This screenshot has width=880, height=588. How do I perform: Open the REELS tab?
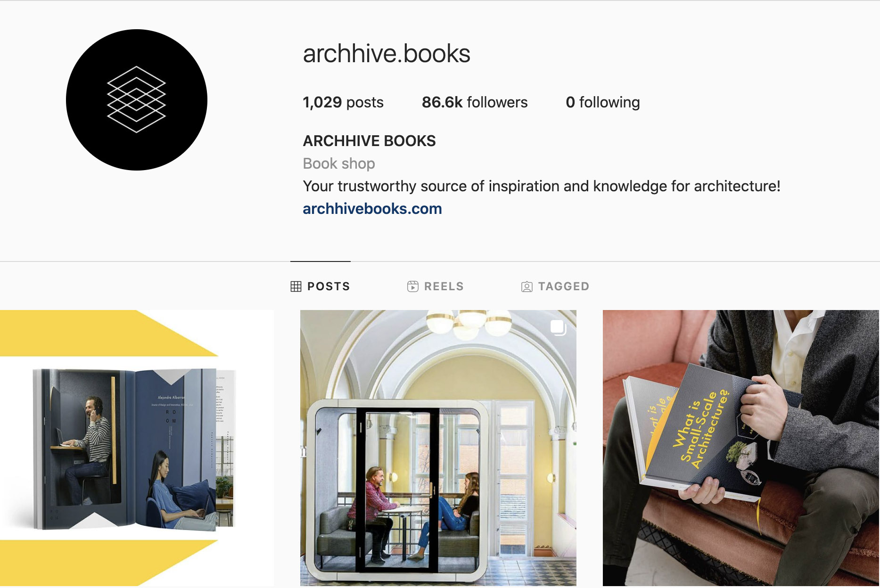coord(436,286)
